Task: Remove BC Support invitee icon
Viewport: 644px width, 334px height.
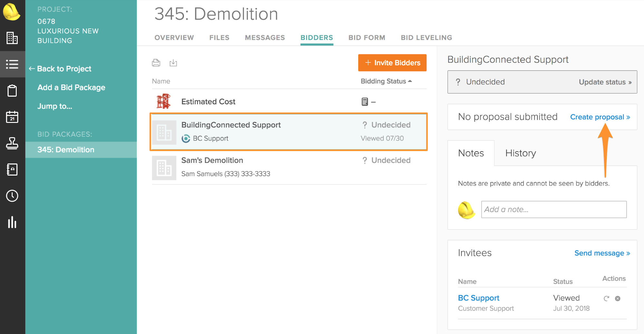Action: pyautogui.click(x=618, y=298)
